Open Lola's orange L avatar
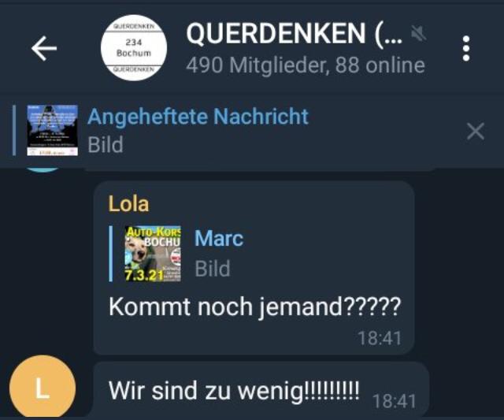This screenshot has width=504, height=420. 43,387
